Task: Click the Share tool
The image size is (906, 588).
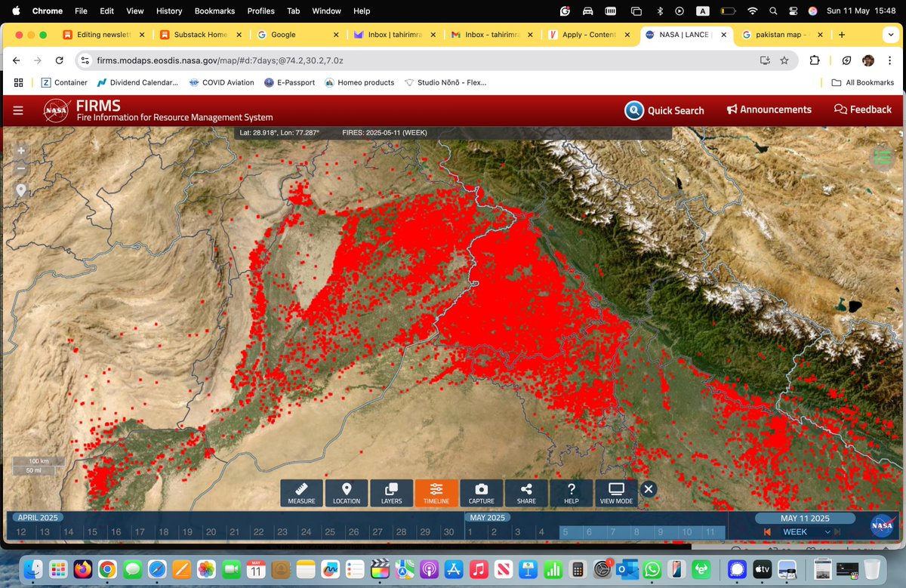Action: (x=526, y=493)
